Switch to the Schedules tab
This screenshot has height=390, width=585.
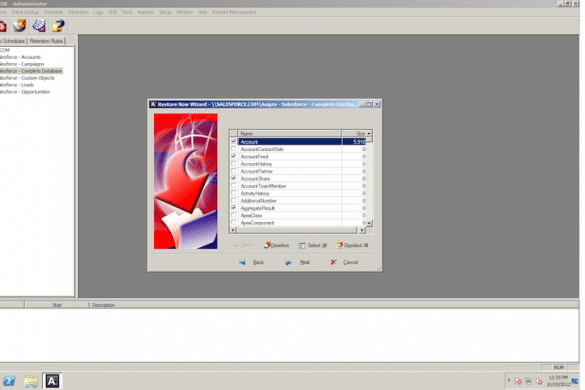pos(13,41)
